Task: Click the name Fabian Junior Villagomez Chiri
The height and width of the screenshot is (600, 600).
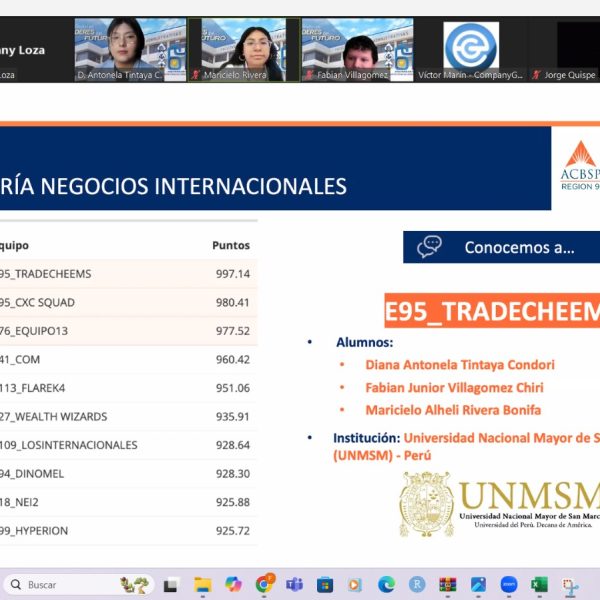Action: 454,388
